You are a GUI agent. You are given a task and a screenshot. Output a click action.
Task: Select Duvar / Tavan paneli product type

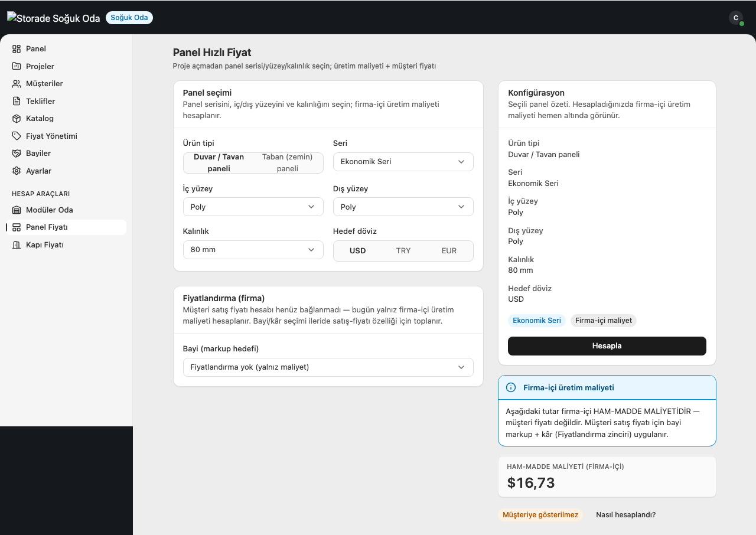coord(219,162)
